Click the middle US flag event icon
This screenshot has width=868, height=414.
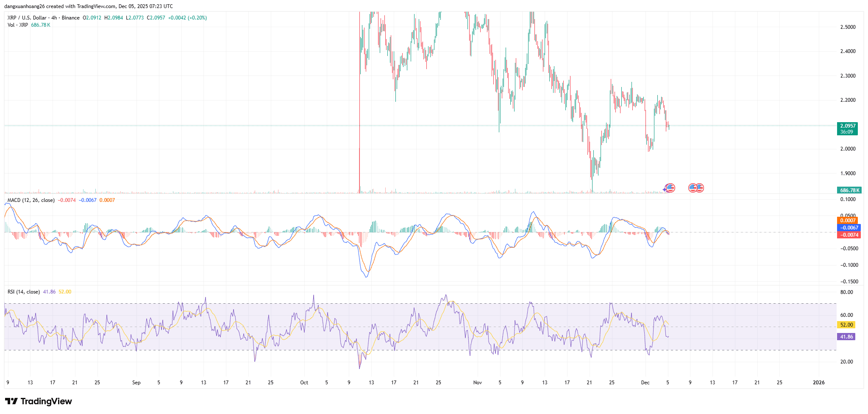point(693,188)
